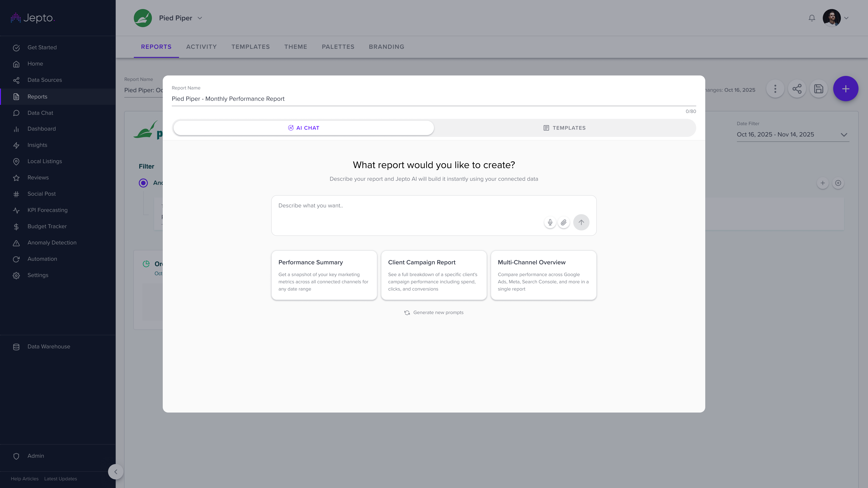Image resolution: width=868 pixels, height=488 pixels.
Task: Click the share report icon
Action: pos(797,89)
